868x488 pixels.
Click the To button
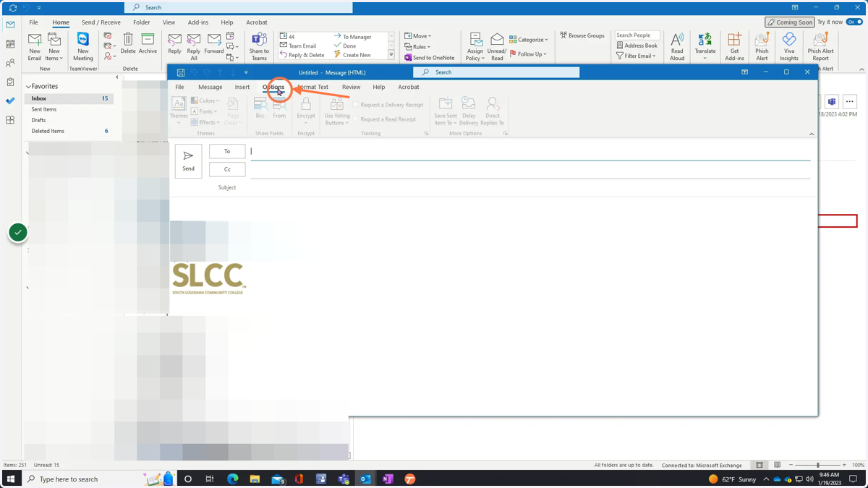pos(227,151)
